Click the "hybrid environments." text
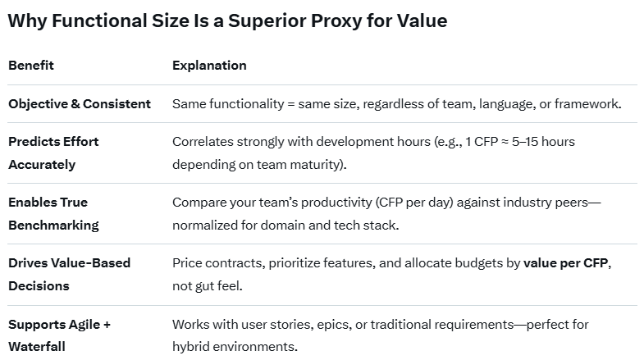 click(235, 346)
